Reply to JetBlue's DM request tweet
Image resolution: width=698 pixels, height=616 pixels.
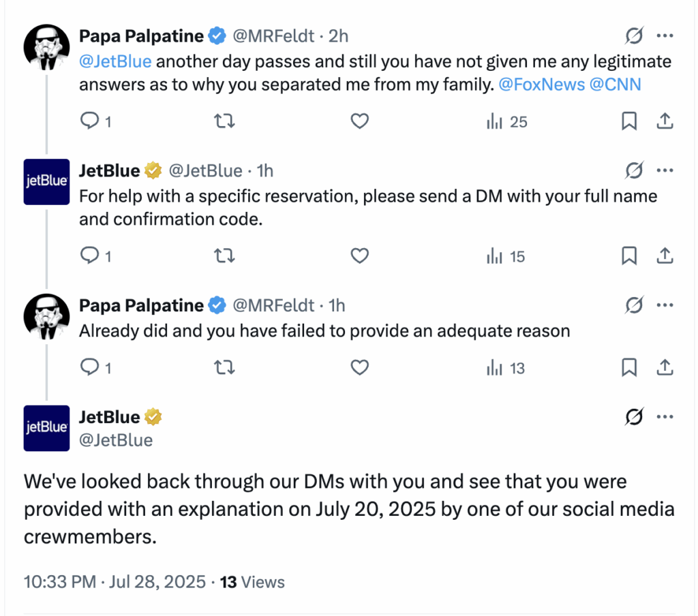(90, 257)
